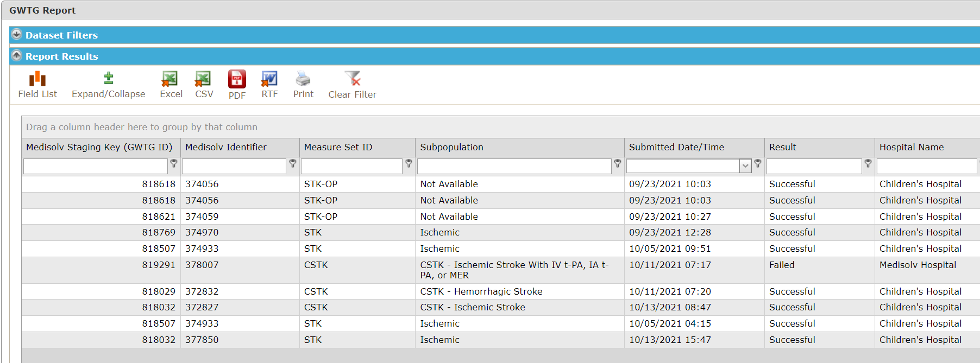Click date 09/23/2021 10:27
This screenshot has height=363, width=980.
click(x=670, y=216)
